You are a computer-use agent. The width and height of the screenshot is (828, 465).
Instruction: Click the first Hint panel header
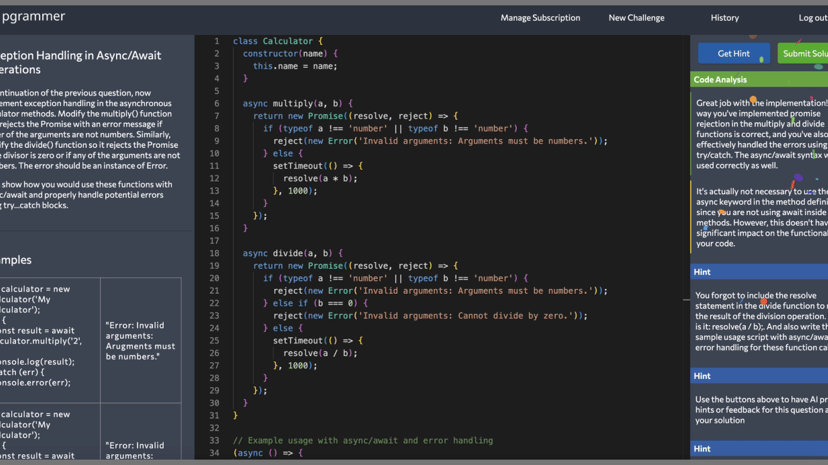pyautogui.click(x=759, y=272)
